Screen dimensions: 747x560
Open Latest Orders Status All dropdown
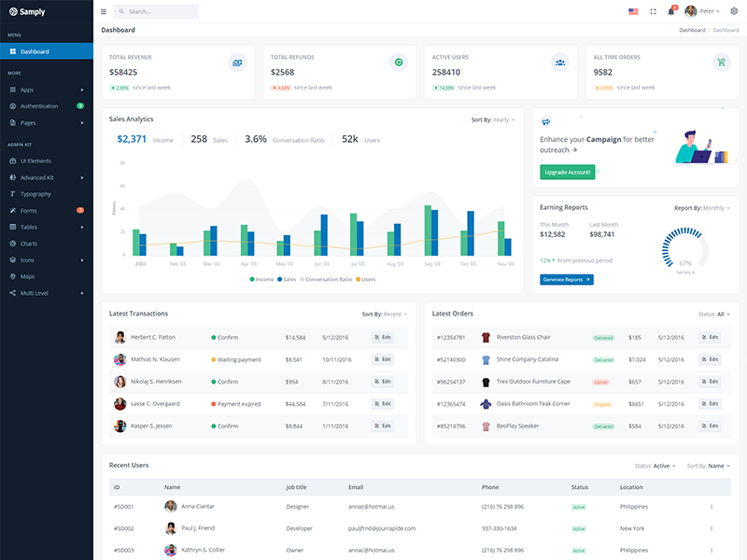click(714, 315)
